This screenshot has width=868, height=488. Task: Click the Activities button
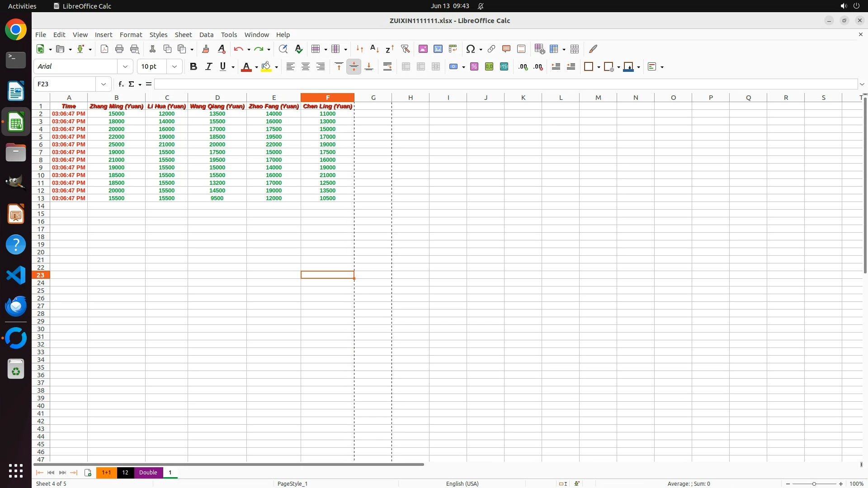[x=22, y=6]
